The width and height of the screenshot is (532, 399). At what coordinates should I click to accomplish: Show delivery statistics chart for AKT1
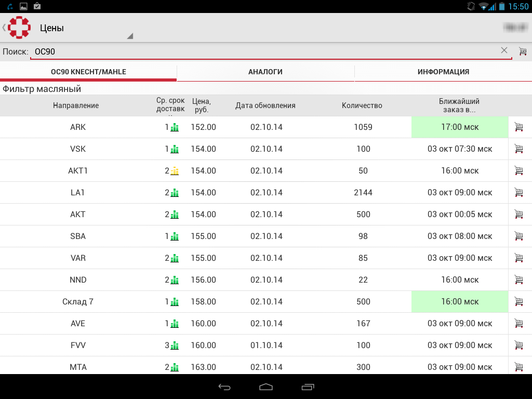[x=175, y=171]
